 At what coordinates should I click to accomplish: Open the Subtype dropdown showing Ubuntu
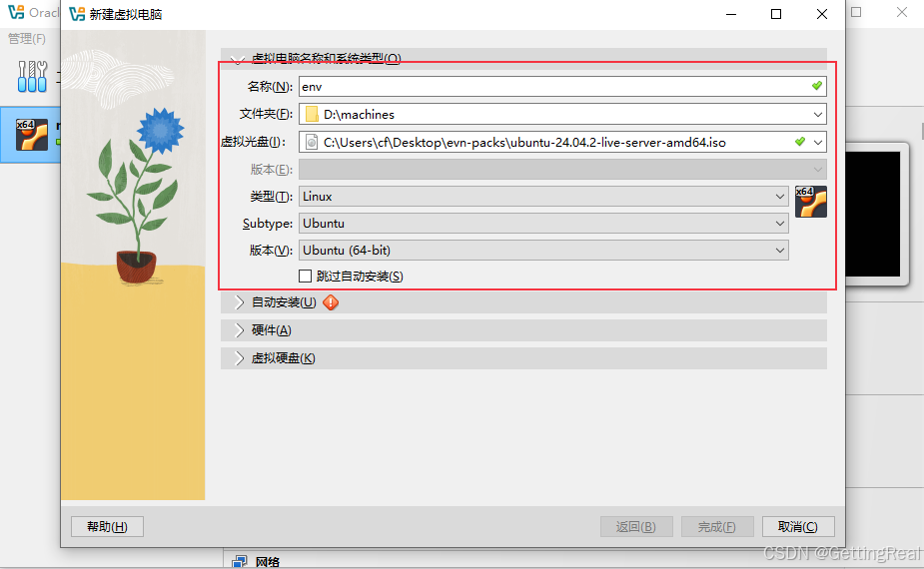tap(543, 224)
